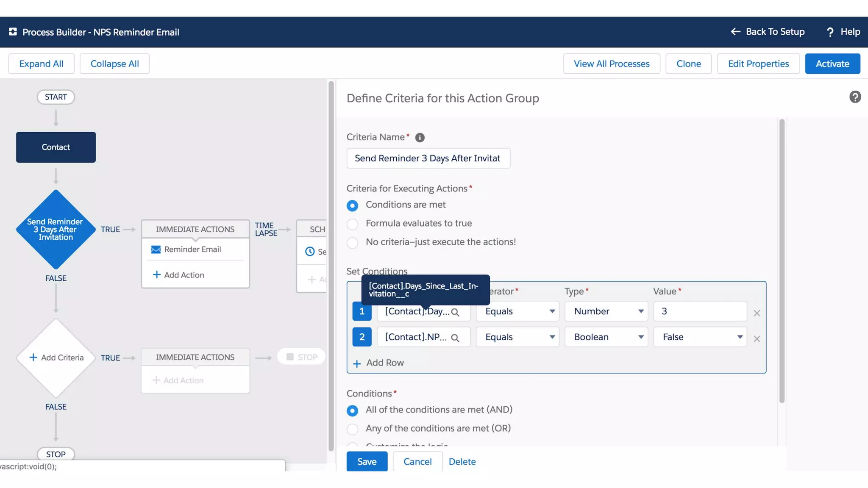
Task: Click the scheduled actions clock icon
Action: click(310, 252)
